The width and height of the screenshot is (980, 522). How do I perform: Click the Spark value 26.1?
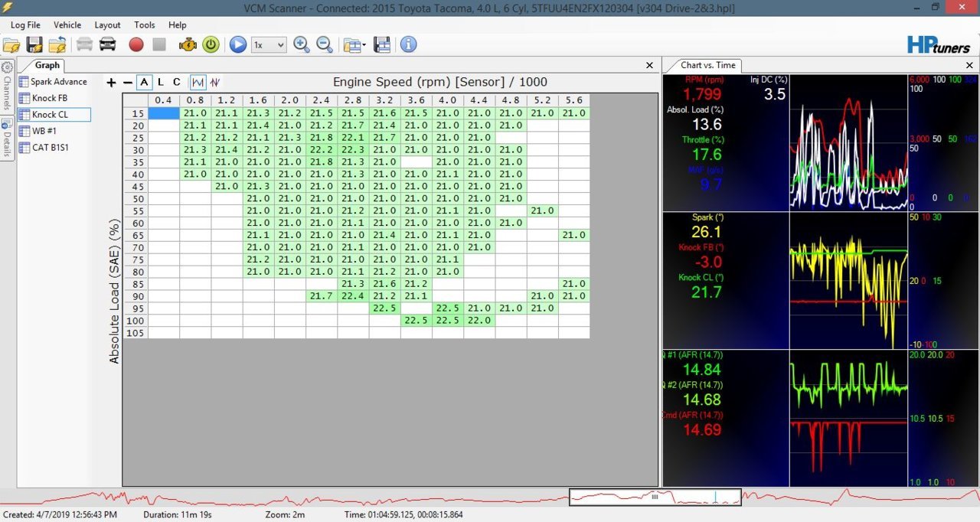[706, 232]
